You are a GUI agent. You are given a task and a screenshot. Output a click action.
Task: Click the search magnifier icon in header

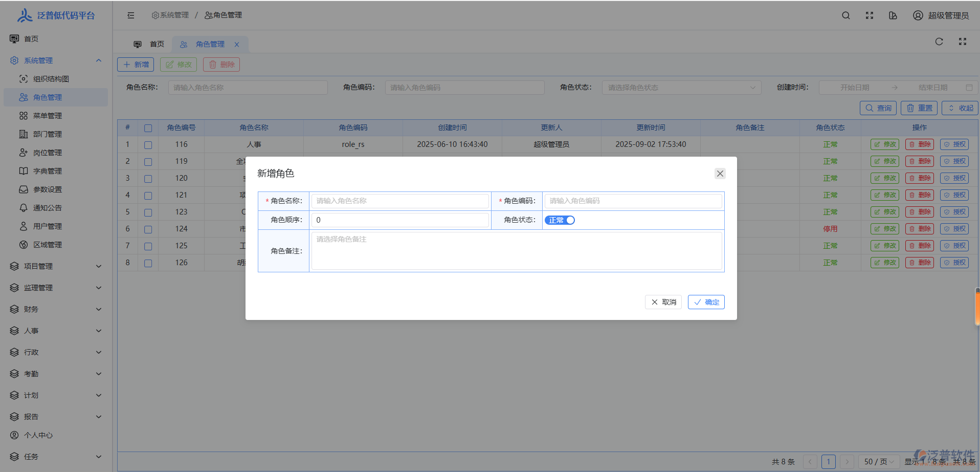[846, 15]
